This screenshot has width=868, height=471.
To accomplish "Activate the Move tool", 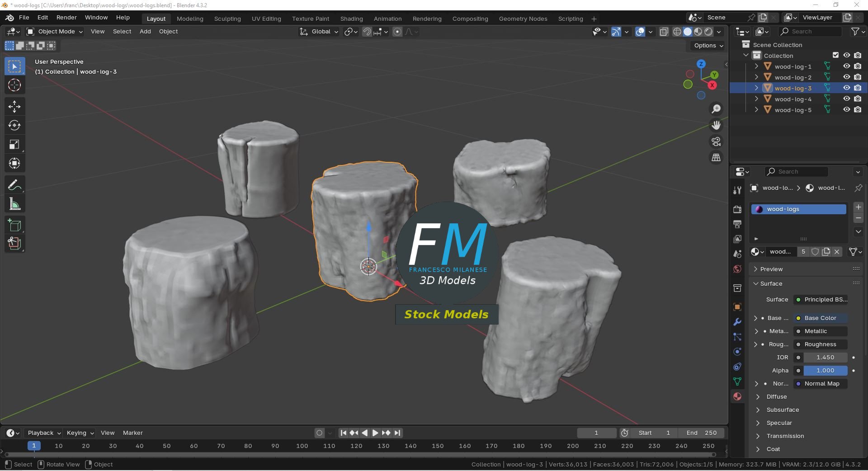I will pos(14,106).
